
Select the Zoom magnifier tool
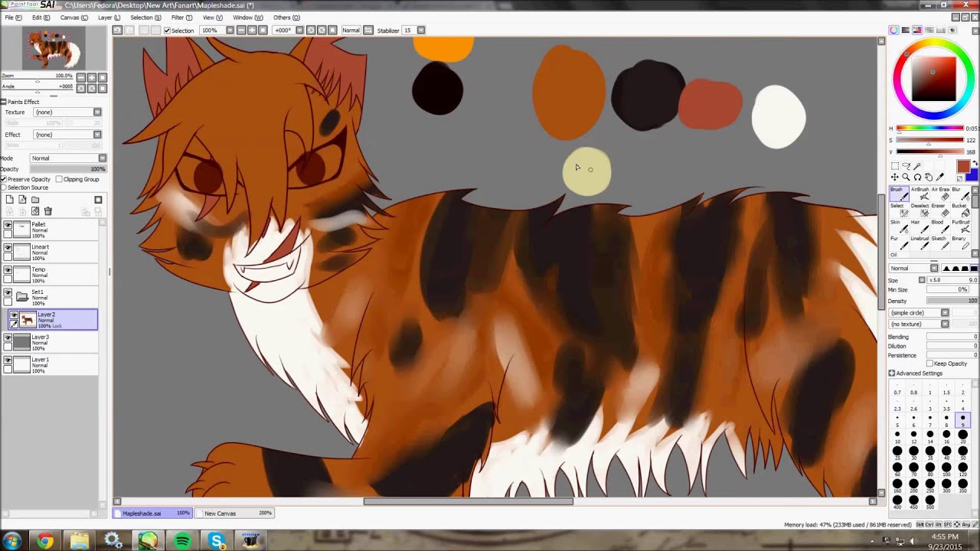906,177
